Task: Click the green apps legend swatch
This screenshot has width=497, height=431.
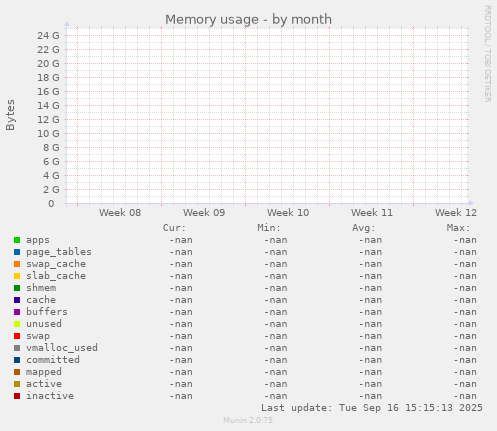Action: coord(17,240)
